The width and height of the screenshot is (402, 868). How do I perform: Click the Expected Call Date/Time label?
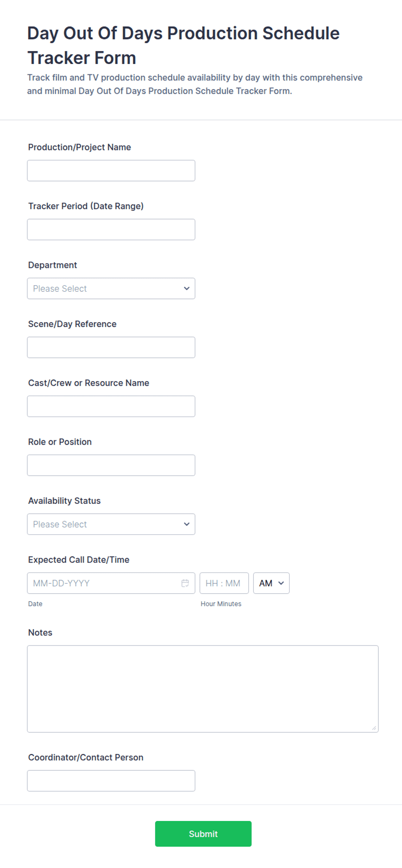[79, 560]
